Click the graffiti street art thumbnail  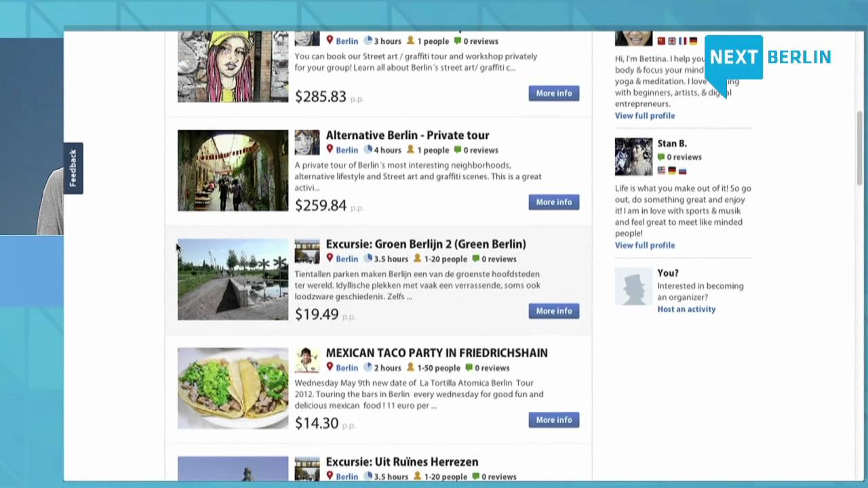coord(233,66)
